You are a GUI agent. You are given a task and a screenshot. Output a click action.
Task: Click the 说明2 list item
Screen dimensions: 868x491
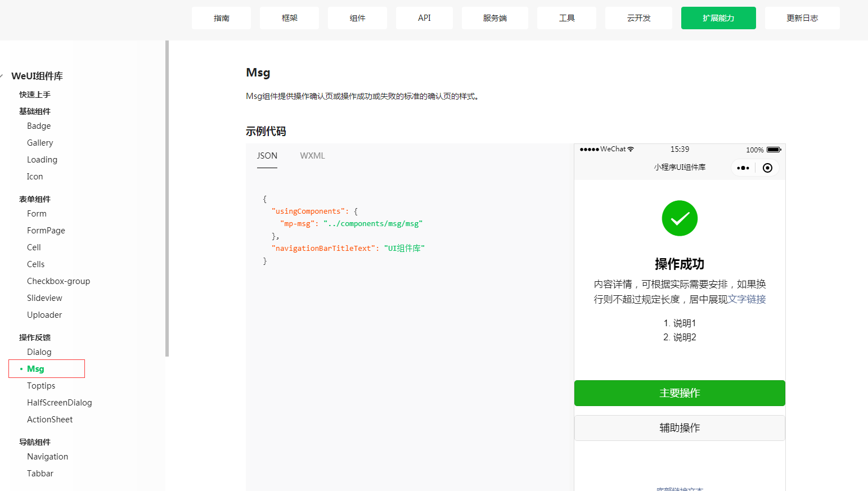[x=680, y=337]
